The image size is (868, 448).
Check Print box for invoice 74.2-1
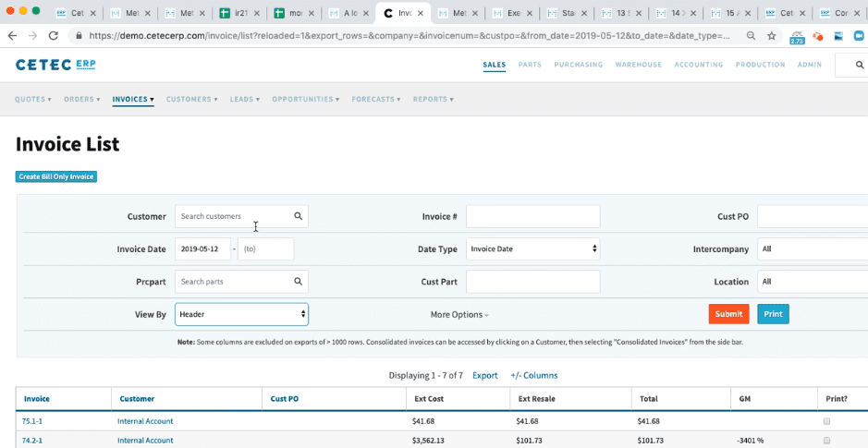826,441
